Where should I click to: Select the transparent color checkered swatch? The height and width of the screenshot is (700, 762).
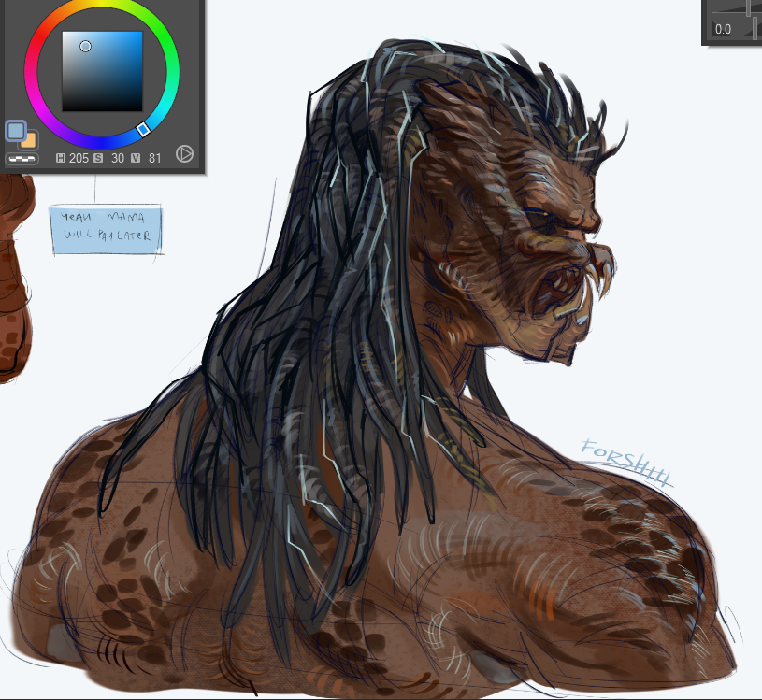pyautogui.click(x=22, y=159)
